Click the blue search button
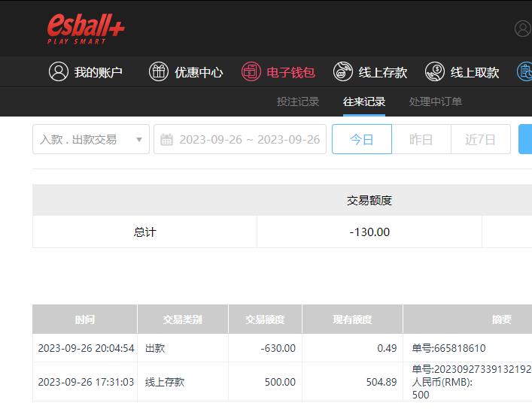Screen dimensions: 532x418 [525, 139]
